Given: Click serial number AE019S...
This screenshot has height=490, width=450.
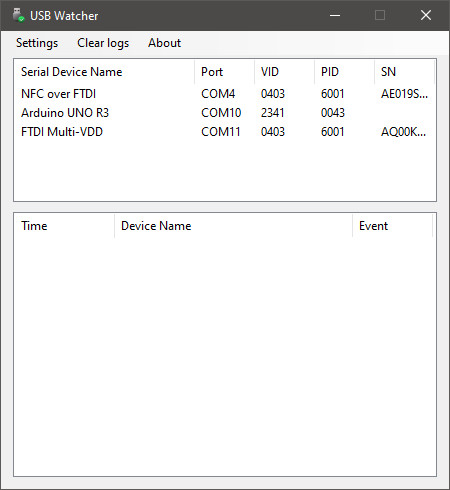Looking at the screenshot, I should (x=404, y=94).
